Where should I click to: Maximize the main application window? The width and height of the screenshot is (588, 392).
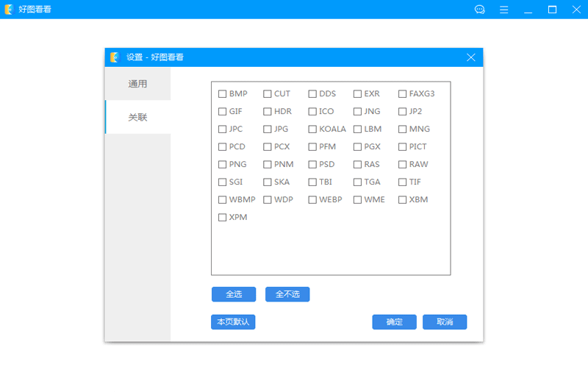(x=552, y=10)
